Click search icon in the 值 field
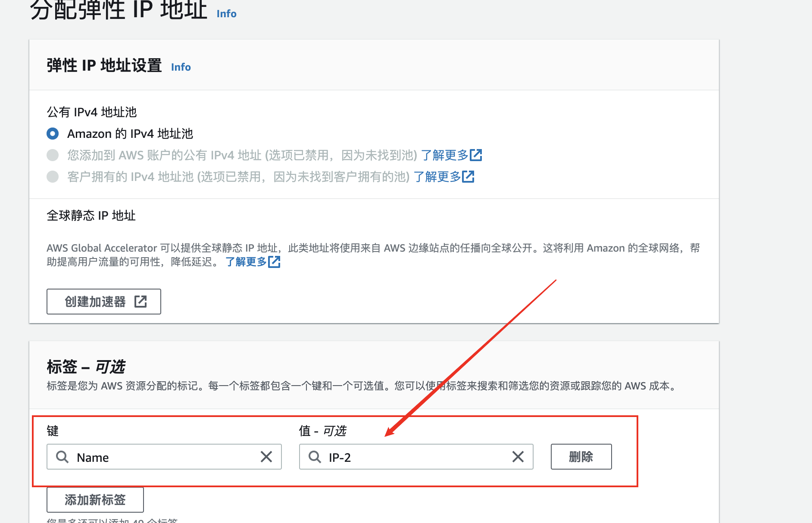 315,457
